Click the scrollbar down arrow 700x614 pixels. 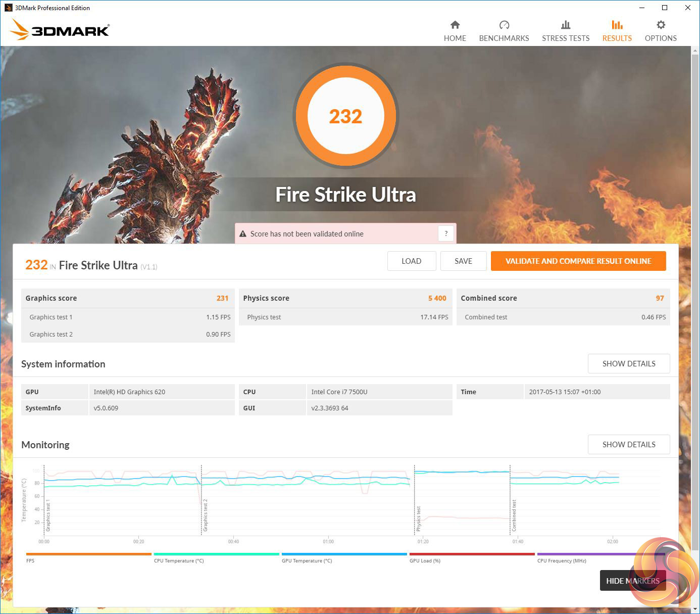coord(695,609)
